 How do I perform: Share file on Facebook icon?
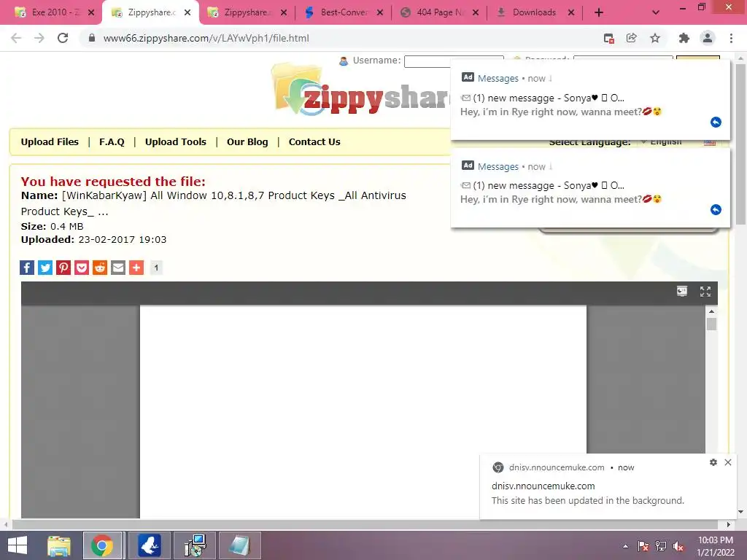27,268
